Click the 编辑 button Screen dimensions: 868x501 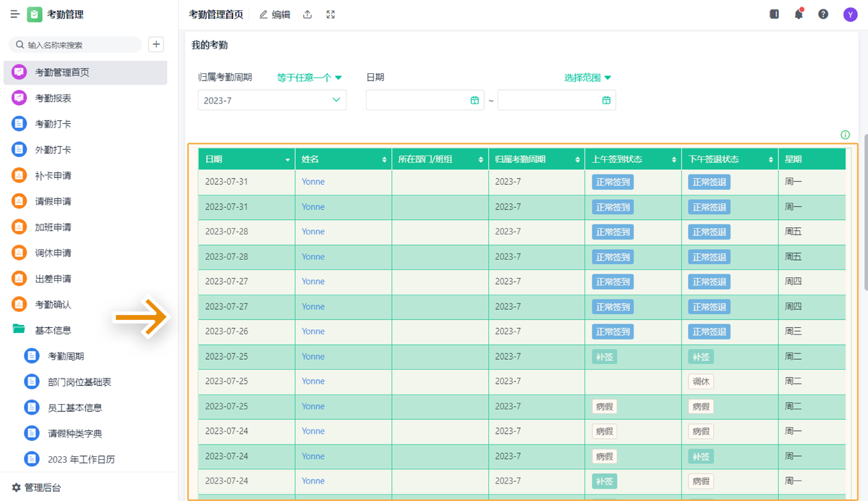click(x=275, y=14)
